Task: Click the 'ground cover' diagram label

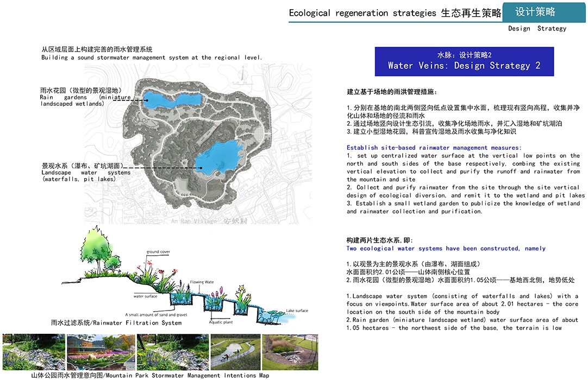Action: [158, 252]
